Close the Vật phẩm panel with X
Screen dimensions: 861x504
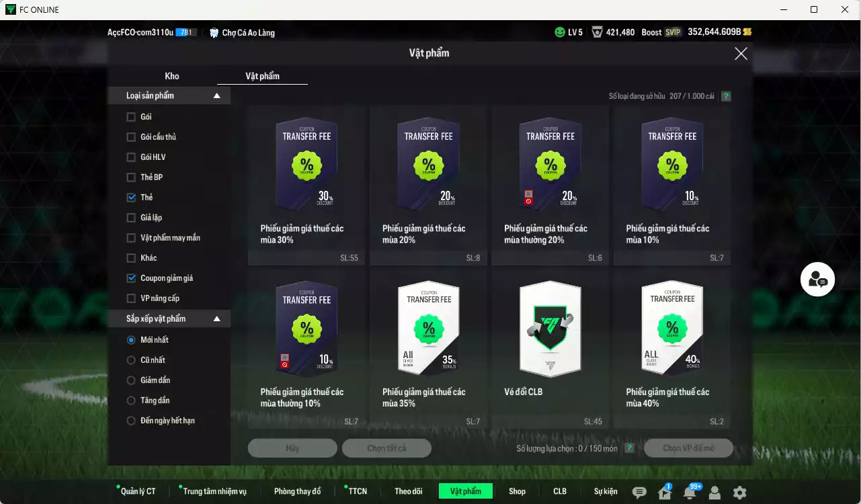[741, 54]
